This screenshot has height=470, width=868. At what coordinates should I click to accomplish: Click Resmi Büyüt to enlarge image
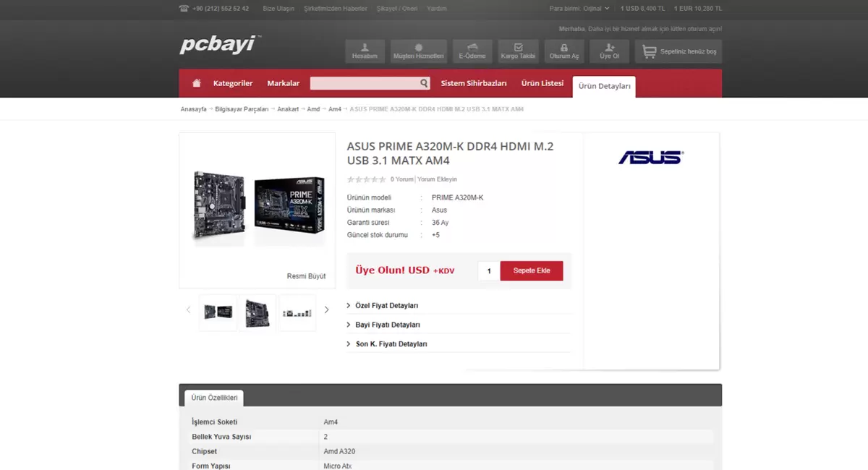(x=307, y=276)
